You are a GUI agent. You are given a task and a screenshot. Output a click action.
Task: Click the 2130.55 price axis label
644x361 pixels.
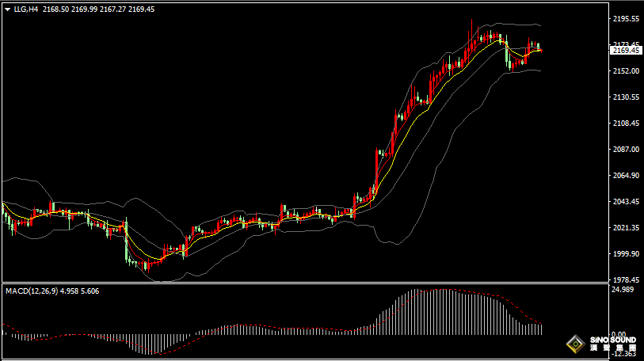pyautogui.click(x=626, y=97)
